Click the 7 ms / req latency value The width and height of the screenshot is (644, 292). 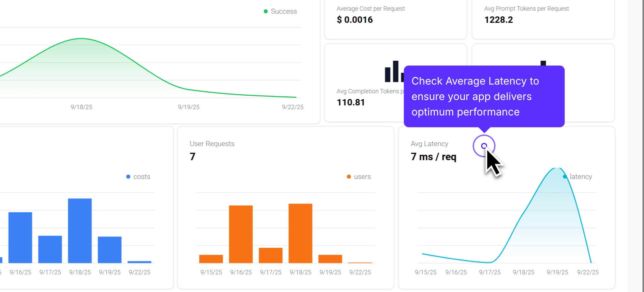pos(433,157)
